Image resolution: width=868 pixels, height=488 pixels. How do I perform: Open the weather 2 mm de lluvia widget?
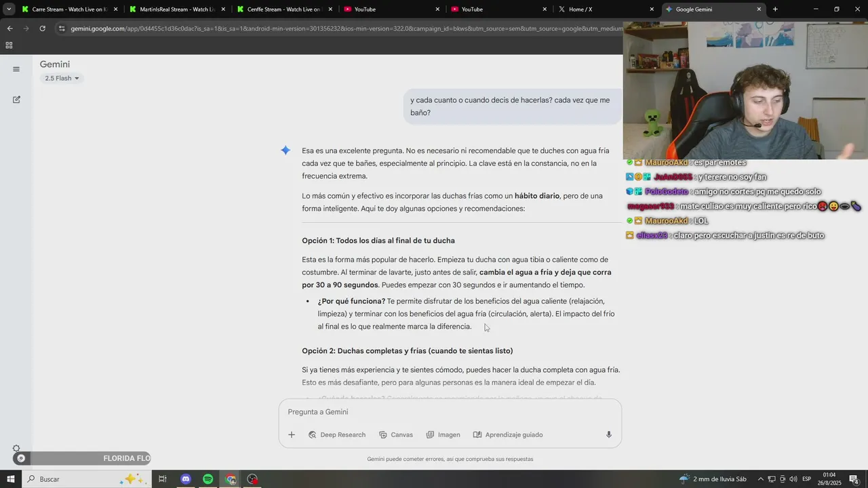713,479
